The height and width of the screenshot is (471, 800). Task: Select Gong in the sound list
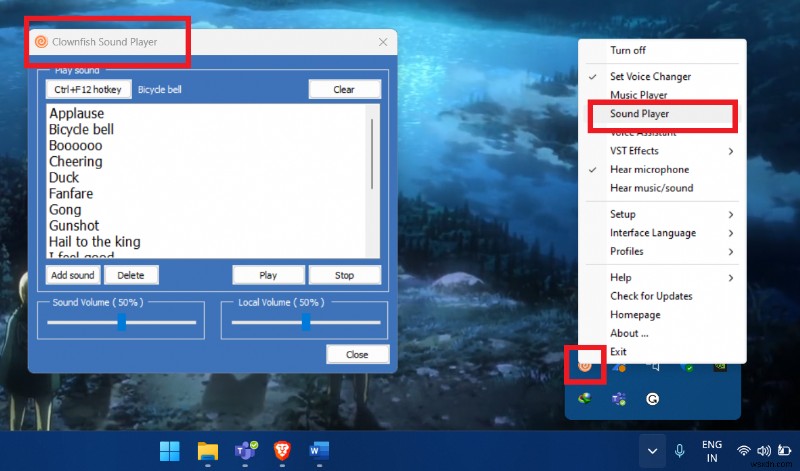click(65, 210)
